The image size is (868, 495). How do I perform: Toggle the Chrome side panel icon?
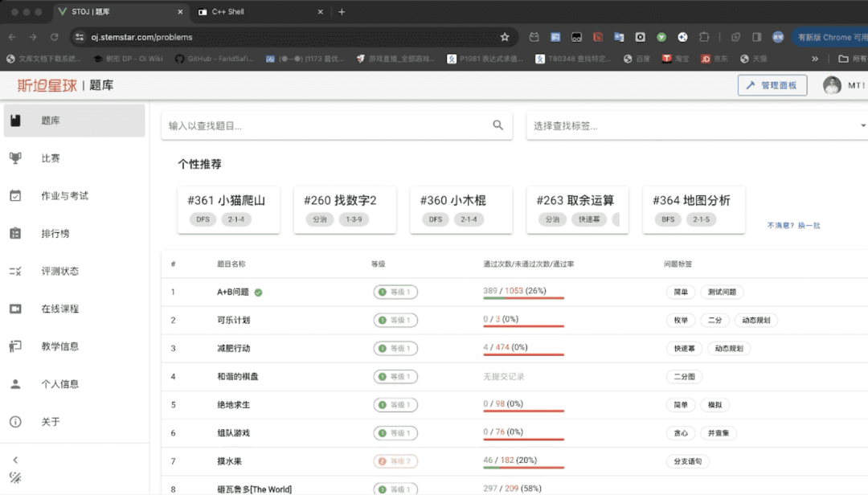[756, 37]
